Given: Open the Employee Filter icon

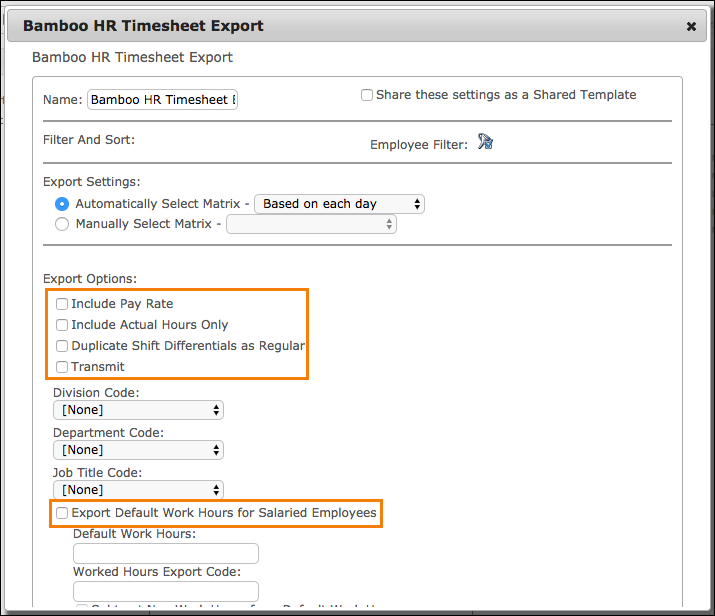Looking at the screenshot, I should click(x=485, y=142).
